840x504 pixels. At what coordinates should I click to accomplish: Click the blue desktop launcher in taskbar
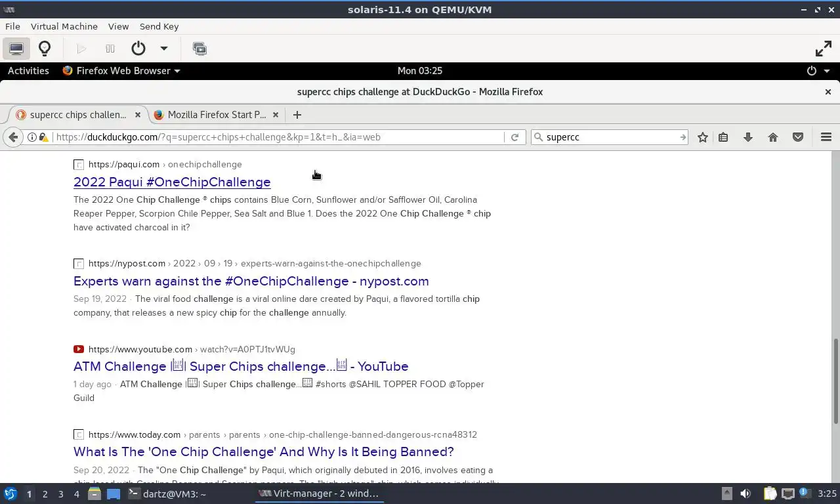(114, 493)
